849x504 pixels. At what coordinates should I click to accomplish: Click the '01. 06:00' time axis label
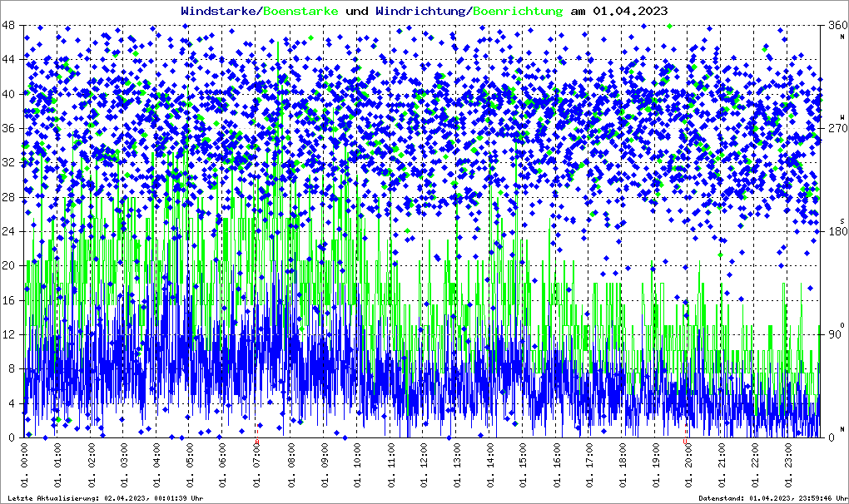[x=224, y=465]
